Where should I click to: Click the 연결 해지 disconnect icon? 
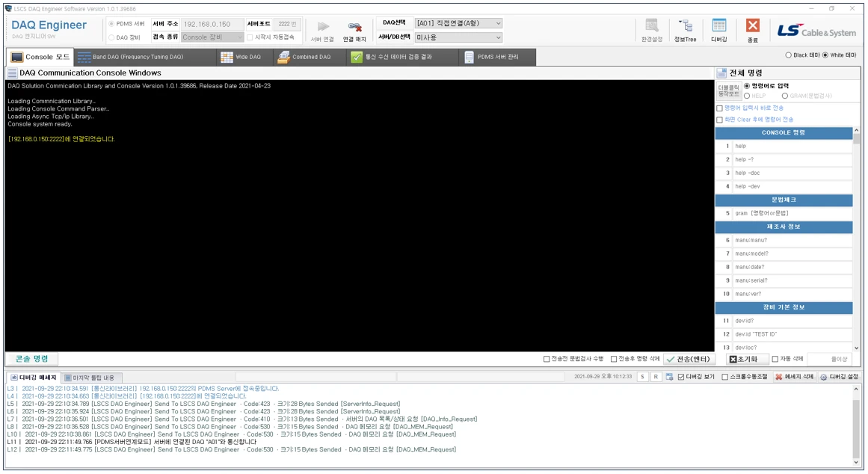click(355, 27)
